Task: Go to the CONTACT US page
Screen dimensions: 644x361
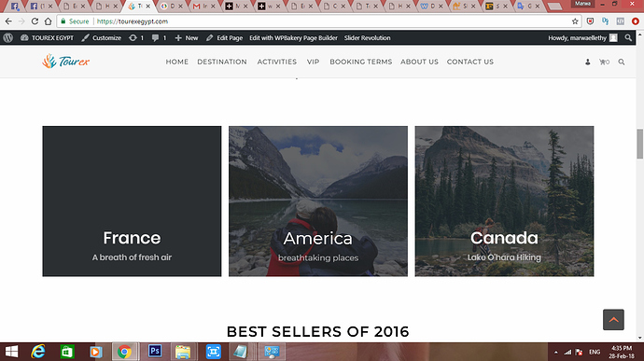Action: pos(470,62)
